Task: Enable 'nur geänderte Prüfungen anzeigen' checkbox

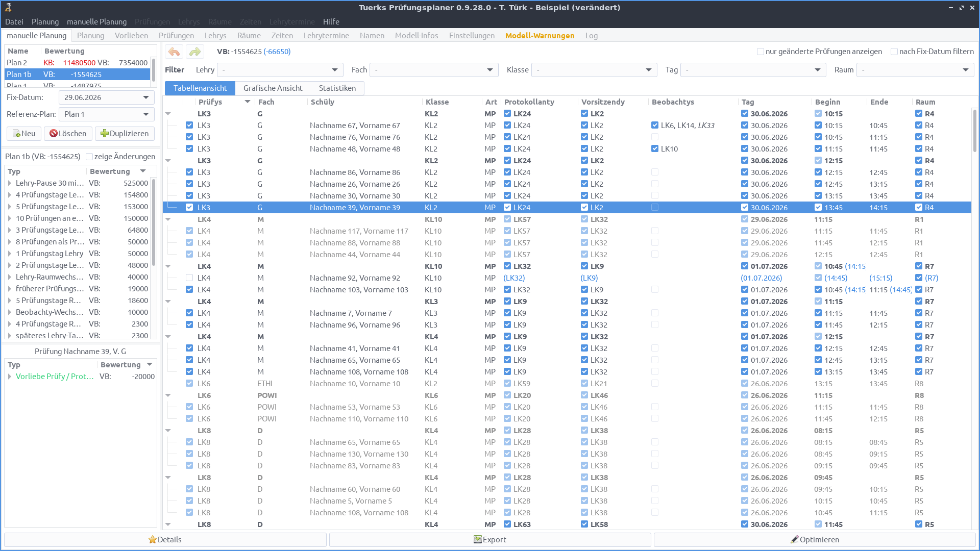Action: [761, 52]
